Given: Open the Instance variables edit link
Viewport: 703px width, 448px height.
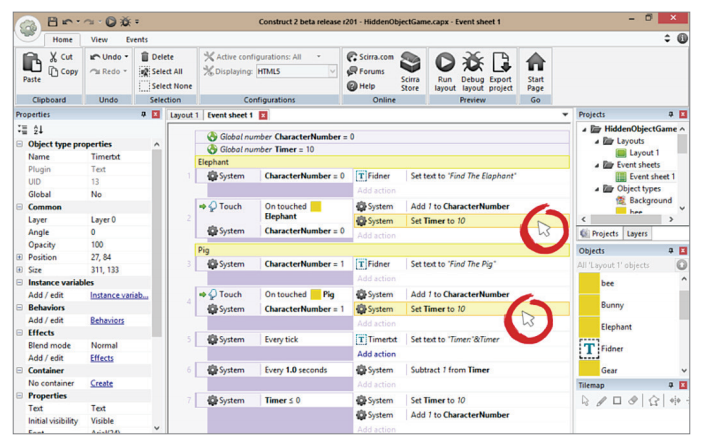Looking at the screenshot, I should pyautogui.click(x=119, y=295).
